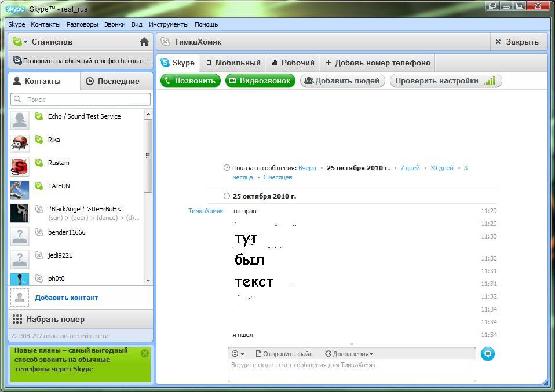Screen dimensions: 555x392
Task: Click TAIFUN's avatar picture
Action: 20,190
